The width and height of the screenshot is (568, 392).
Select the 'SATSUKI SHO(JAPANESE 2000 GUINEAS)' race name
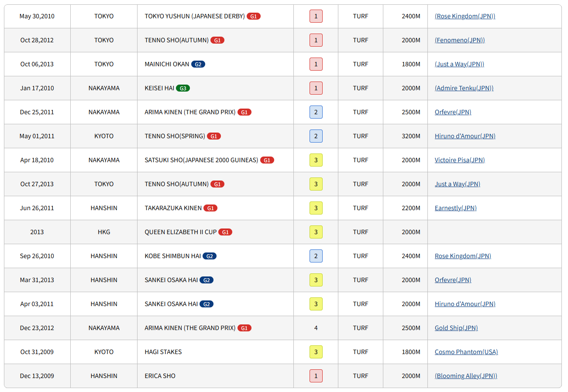coord(201,160)
